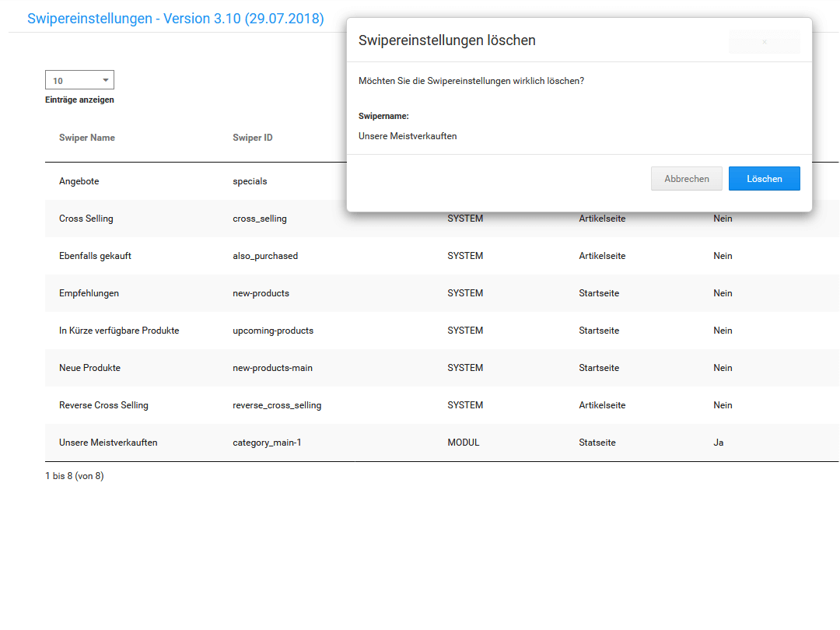This screenshot has width=840, height=630.
Task: Close the delete dialog with the X
Action: [764, 42]
